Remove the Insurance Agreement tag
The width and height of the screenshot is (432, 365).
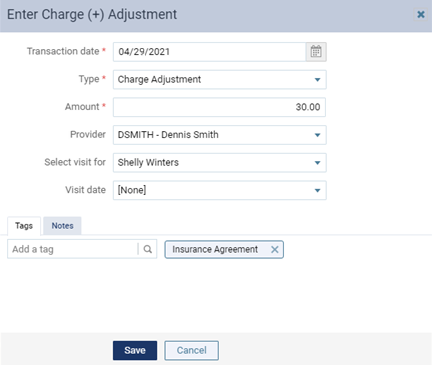[274, 249]
